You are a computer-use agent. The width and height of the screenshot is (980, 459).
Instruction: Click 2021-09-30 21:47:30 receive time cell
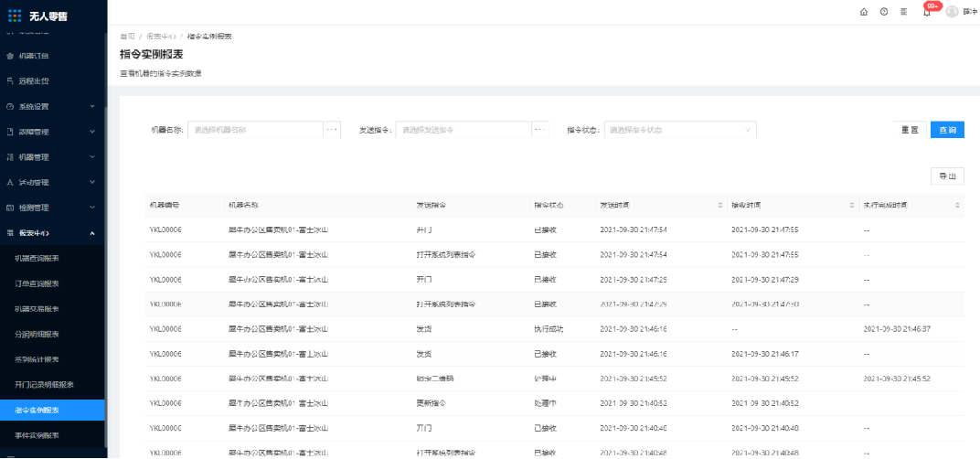click(x=765, y=304)
